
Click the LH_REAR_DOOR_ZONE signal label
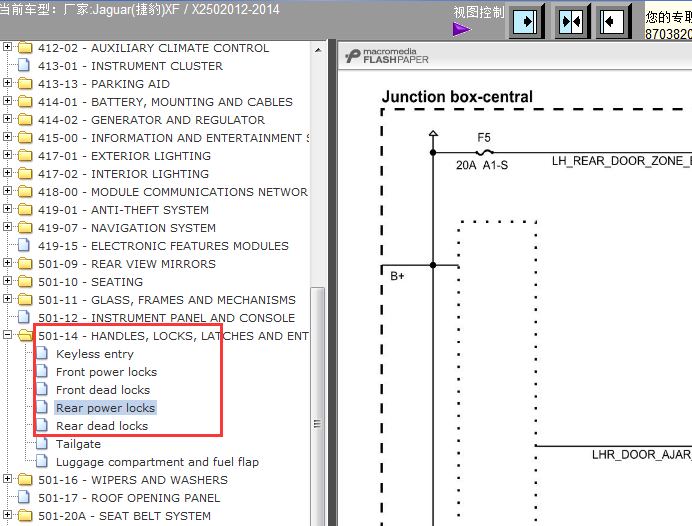coord(621,161)
